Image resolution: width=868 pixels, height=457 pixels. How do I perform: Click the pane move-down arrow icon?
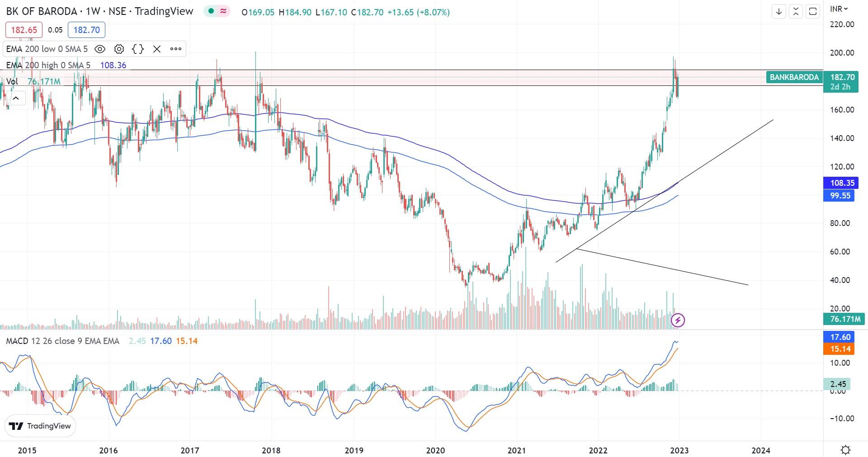[x=779, y=12]
